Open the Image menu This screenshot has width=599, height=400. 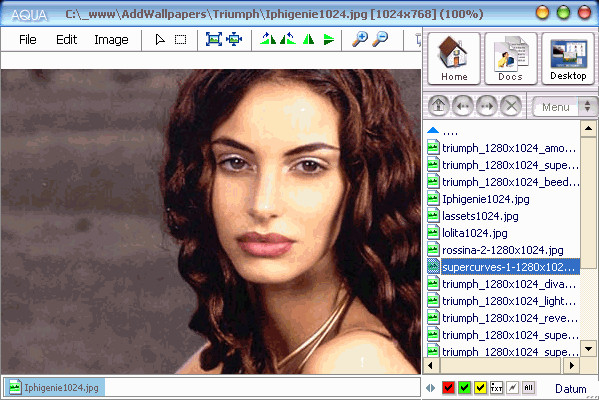111,40
